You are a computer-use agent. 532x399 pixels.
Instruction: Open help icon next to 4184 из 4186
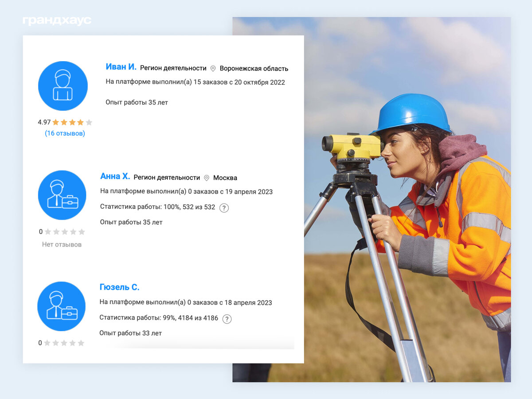[x=227, y=319]
